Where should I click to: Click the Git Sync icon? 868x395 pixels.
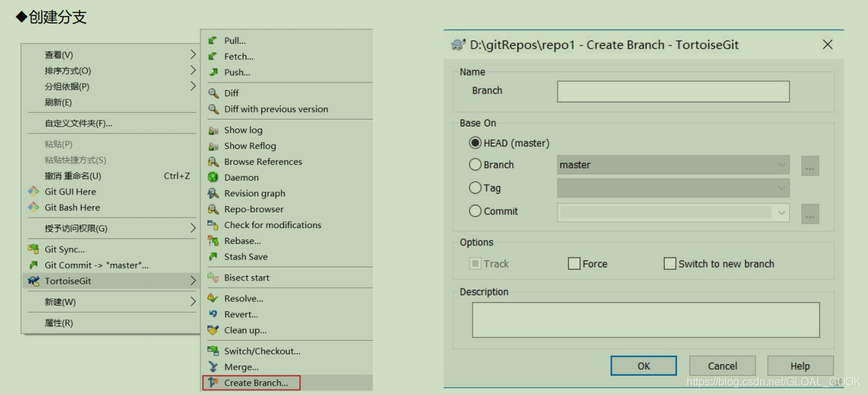pos(33,249)
